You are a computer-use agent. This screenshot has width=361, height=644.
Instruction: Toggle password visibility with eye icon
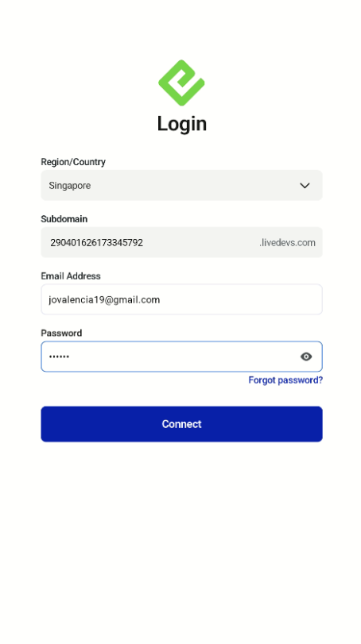306,357
